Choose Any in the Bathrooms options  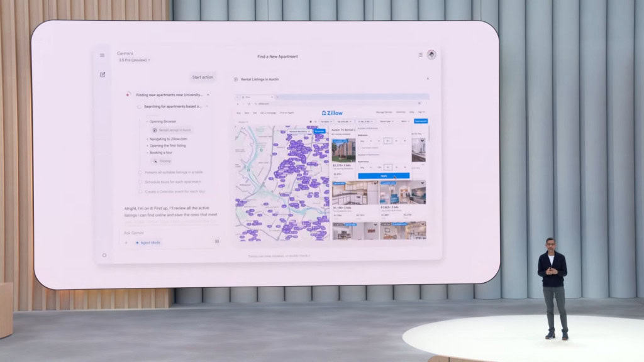(x=362, y=167)
